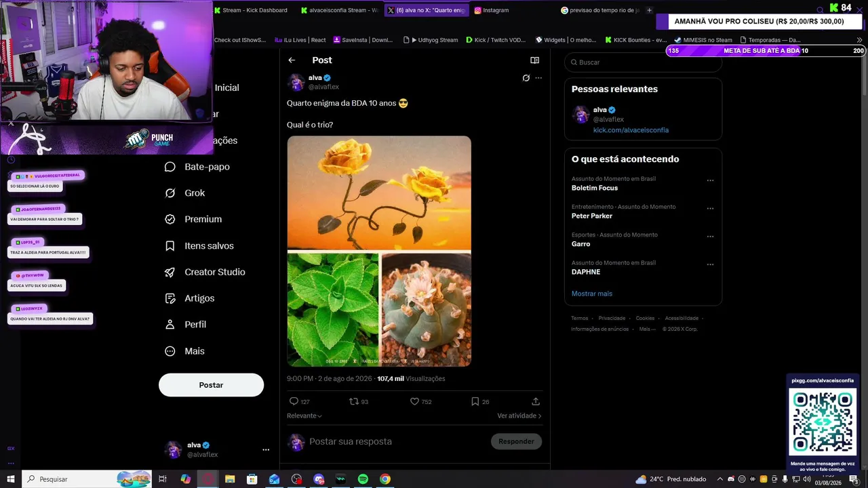Switch to Stream - Kick Dashboard tab
Screen dimensions: 868x488
point(250,10)
